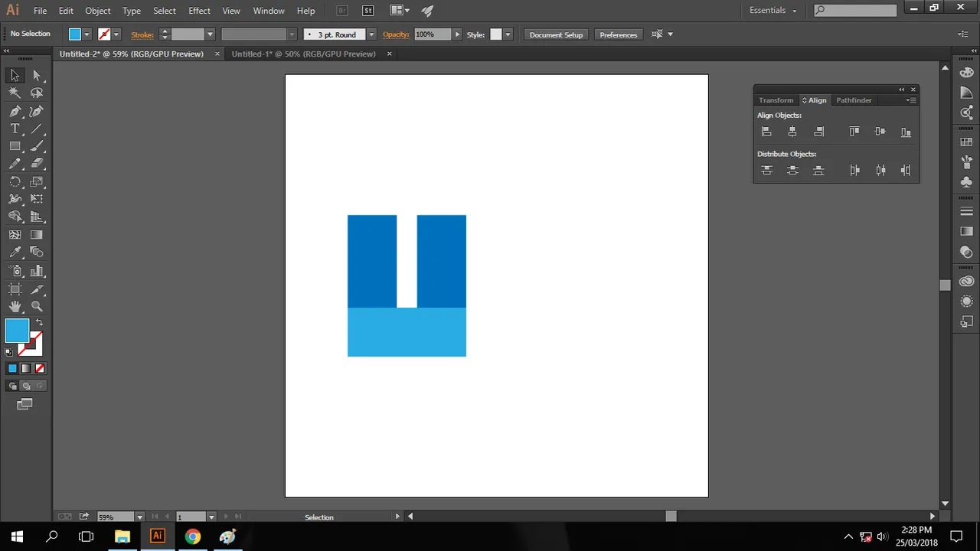Select the Shape Builder tool
Viewport: 980px width, 551px height.
(x=15, y=217)
